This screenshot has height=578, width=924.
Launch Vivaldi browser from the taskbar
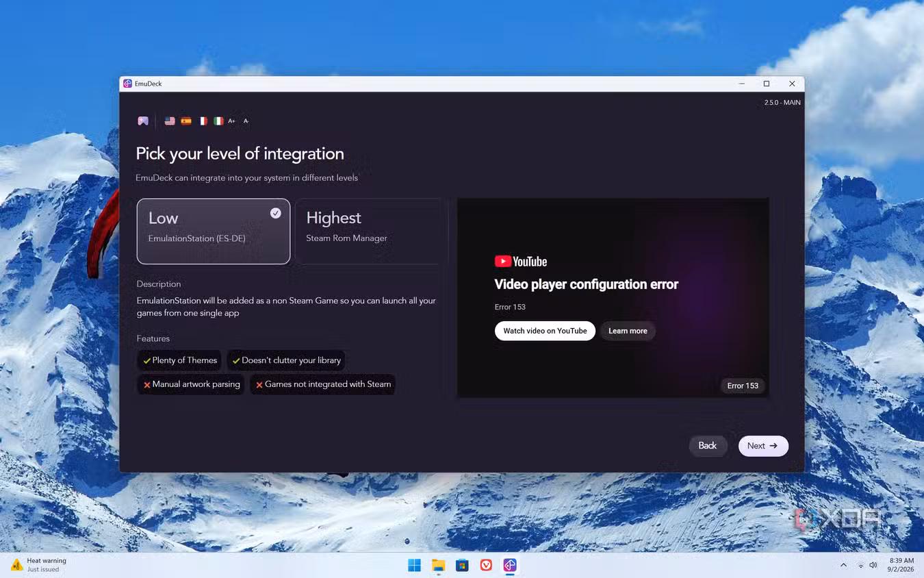click(486, 565)
